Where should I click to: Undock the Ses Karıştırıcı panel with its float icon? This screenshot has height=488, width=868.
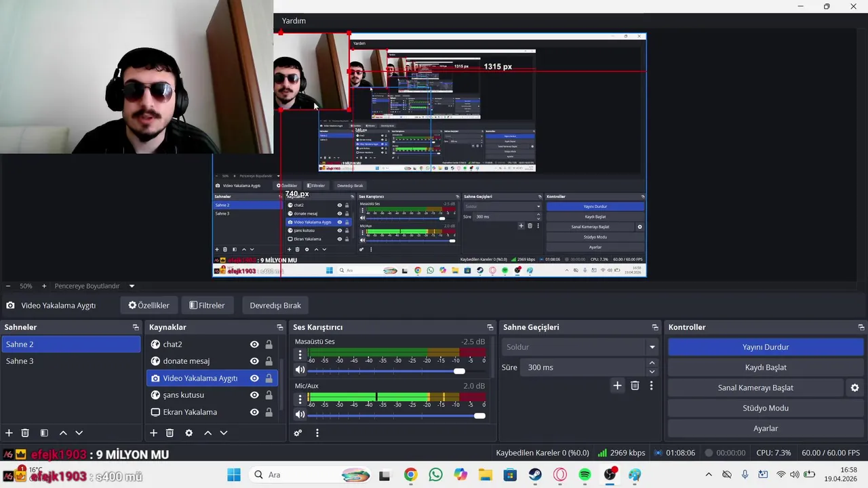tap(491, 327)
